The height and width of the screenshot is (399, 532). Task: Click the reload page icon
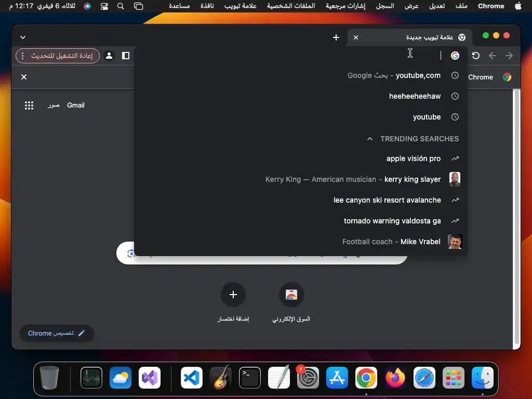click(x=476, y=56)
